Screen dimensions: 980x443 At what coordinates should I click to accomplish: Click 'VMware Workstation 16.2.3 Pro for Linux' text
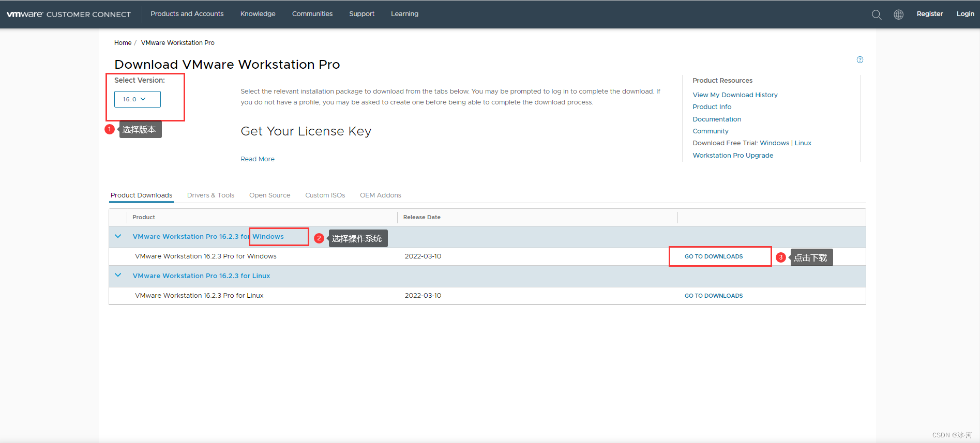click(x=200, y=296)
